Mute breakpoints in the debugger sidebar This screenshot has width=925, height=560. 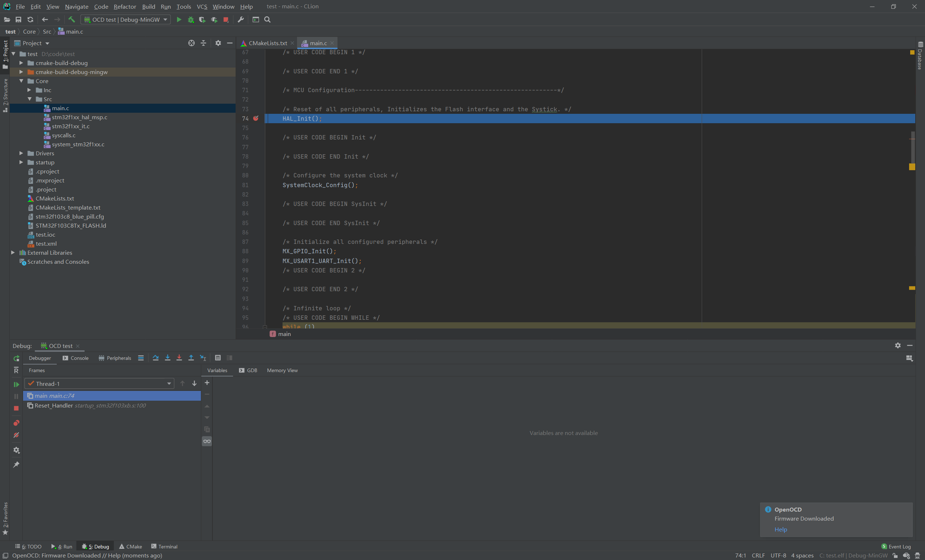[16, 435]
